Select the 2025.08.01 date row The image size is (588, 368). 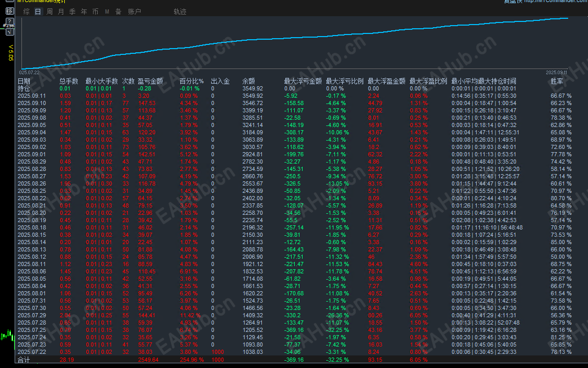click(x=32, y=293)
